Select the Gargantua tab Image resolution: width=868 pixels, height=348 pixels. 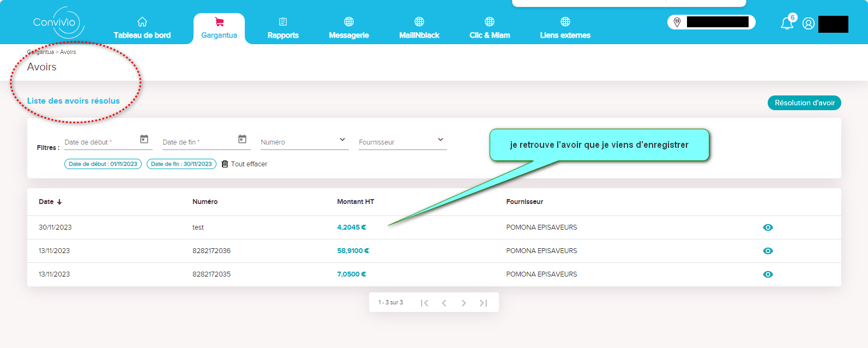[x=219, y=29]
